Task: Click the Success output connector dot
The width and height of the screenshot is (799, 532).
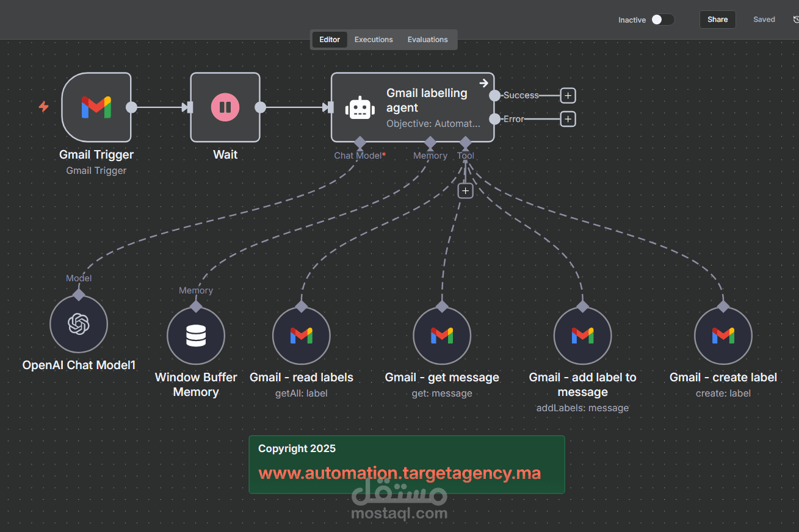Action: (x=495, y=96)
